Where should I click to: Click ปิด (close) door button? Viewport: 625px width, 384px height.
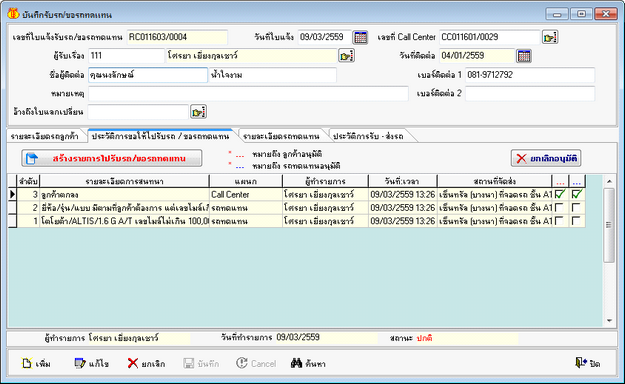tap(588, 363)
